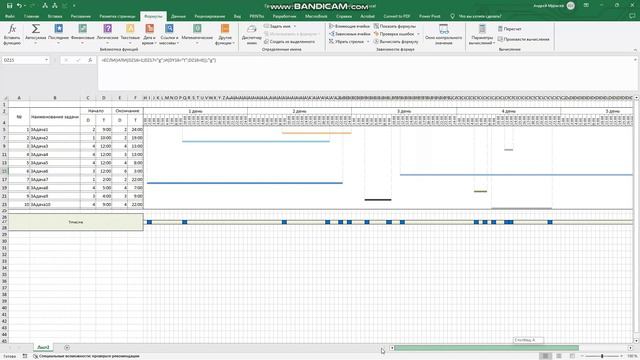Open the Watch Window

(x=444, y=34)
